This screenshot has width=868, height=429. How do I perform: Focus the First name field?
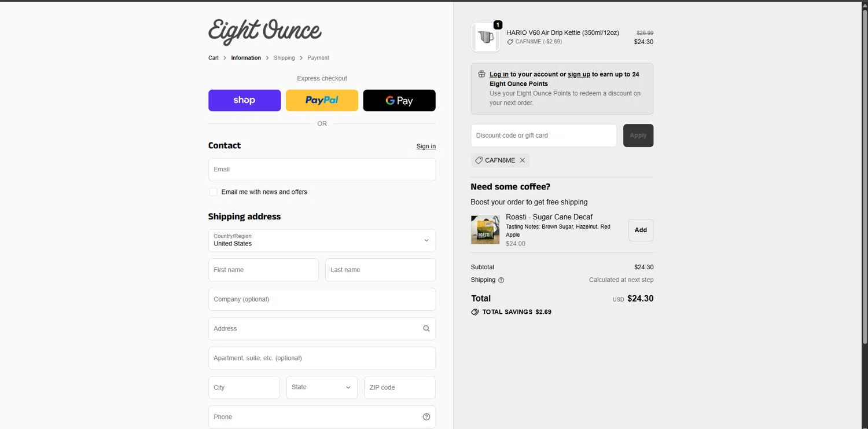[x=263, y=270]
